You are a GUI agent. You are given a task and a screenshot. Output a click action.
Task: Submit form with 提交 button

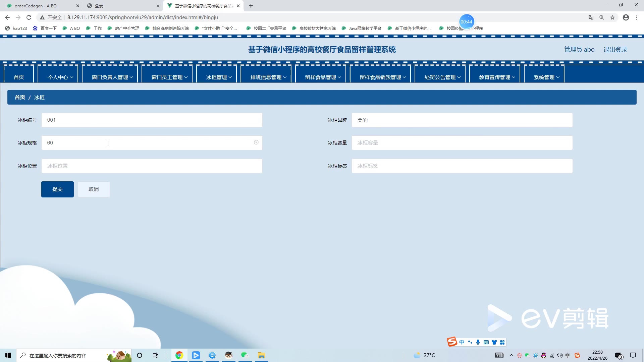pos(57,189)
